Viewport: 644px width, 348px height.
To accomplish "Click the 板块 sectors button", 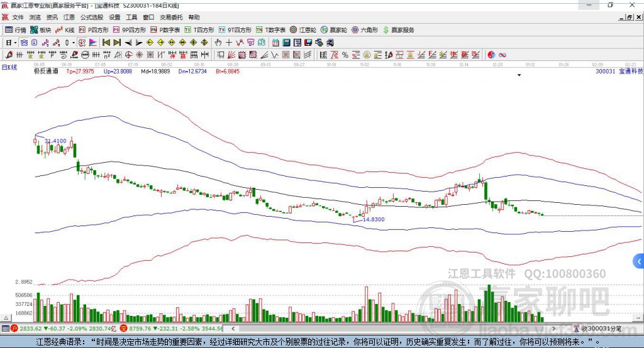I will (41, 30).
